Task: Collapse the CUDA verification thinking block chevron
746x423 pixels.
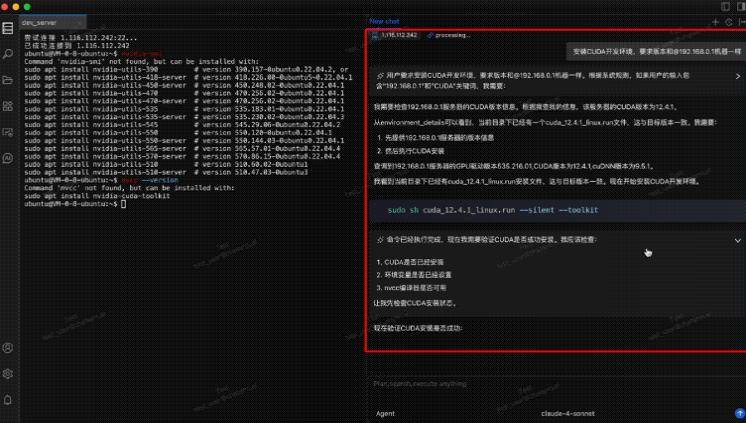Action: click(738, 240)
